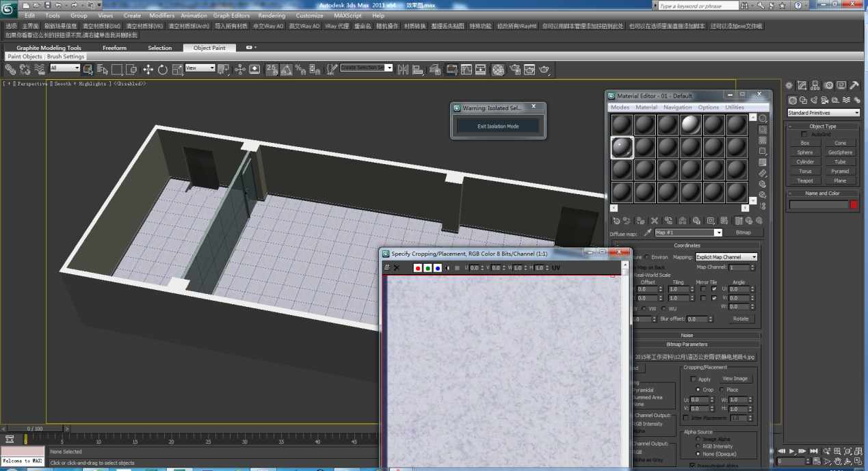This screenshot has height=471, width=868.
Task: Click the Teapot primitive button
Action: pyautogui.click(x=805, y=180)
